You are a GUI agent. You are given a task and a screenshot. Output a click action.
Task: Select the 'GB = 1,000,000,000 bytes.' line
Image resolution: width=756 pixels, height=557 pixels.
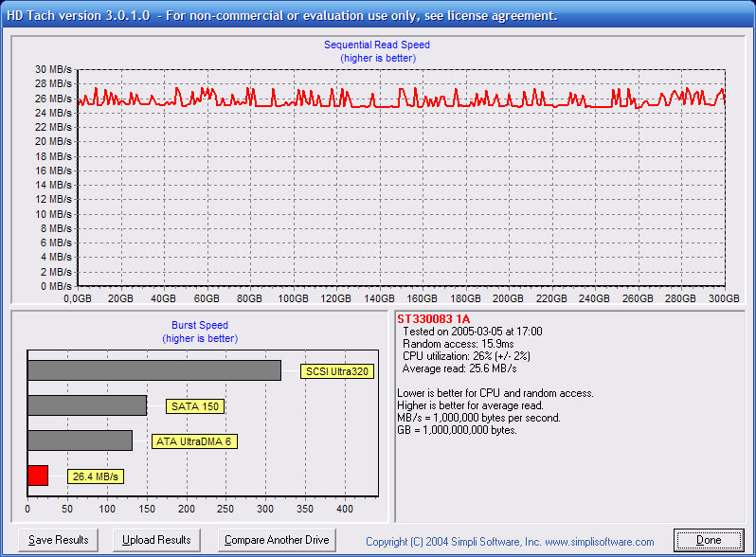(x=457, y=430)
